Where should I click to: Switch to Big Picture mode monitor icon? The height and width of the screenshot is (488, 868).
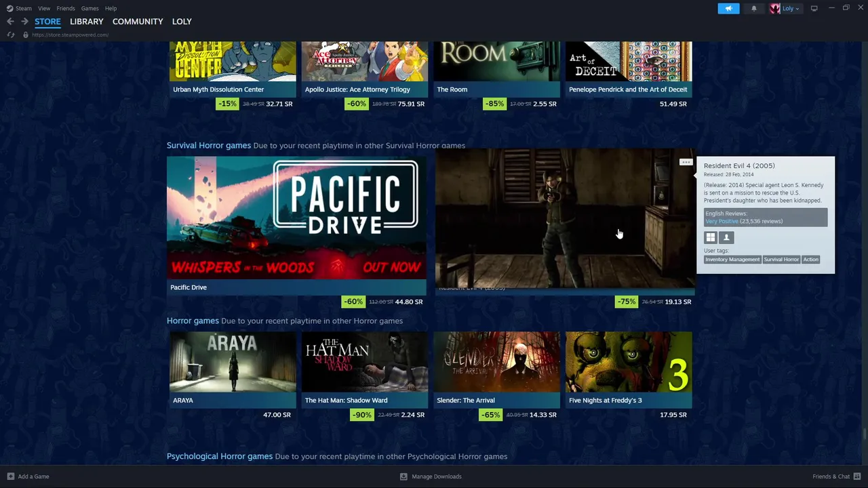[814, 8]
